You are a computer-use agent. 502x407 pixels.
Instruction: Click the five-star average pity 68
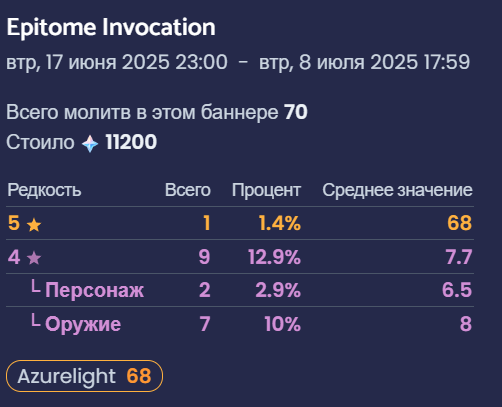[459, 223]
